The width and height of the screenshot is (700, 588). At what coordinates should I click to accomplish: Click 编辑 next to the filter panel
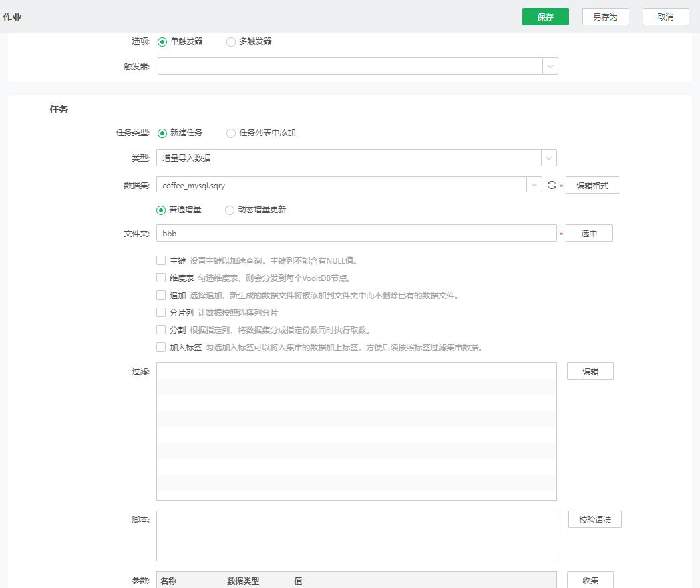click(x=590, y=371)
